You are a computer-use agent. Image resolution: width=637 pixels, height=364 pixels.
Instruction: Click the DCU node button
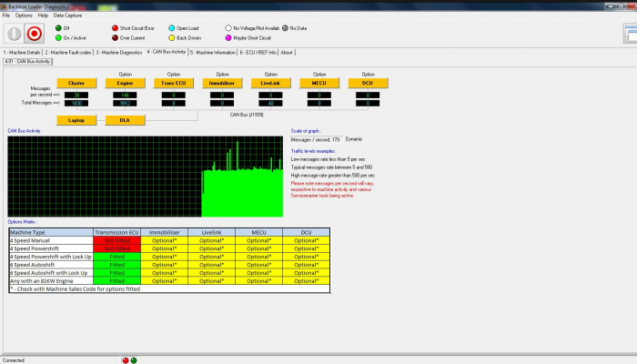[x=368, y=83]
